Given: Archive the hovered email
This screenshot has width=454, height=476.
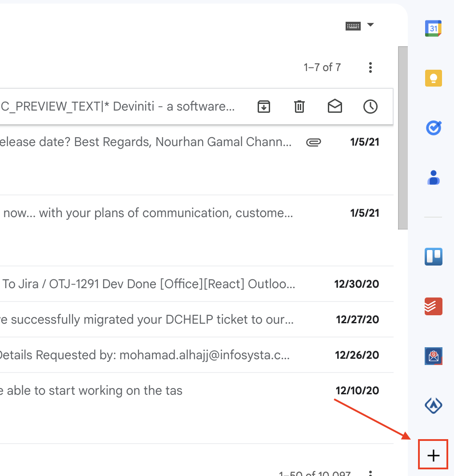Looking at the screenshot, I should (x=263, y=107).
